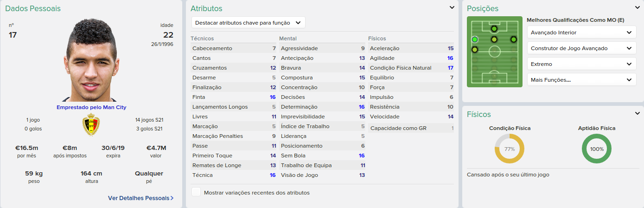The height and width of the screenshot is (208, 644).
Task: Collapse the Atributos panel chevron
Action: pos(452,7)
